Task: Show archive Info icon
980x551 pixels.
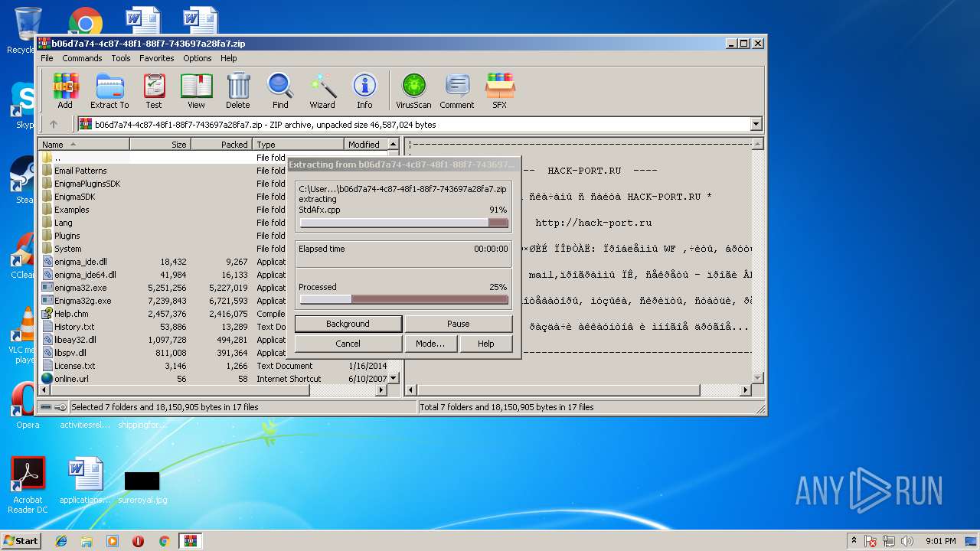Action: coord(364,91)
